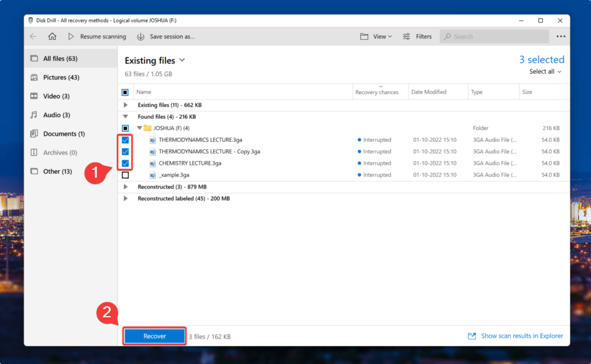
Task: Select the Pictures category icon
Action: tap(35, 77)
